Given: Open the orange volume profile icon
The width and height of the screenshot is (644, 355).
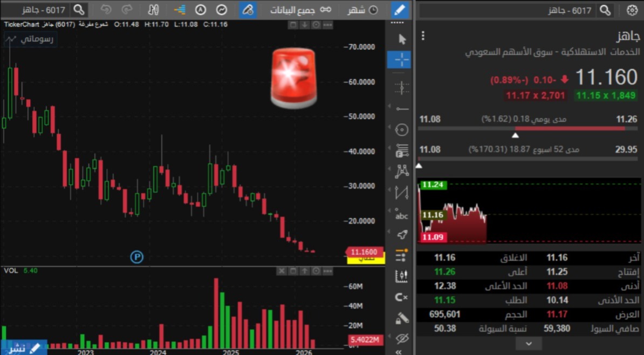Looking at the screenshot, I should click(180, 10).
